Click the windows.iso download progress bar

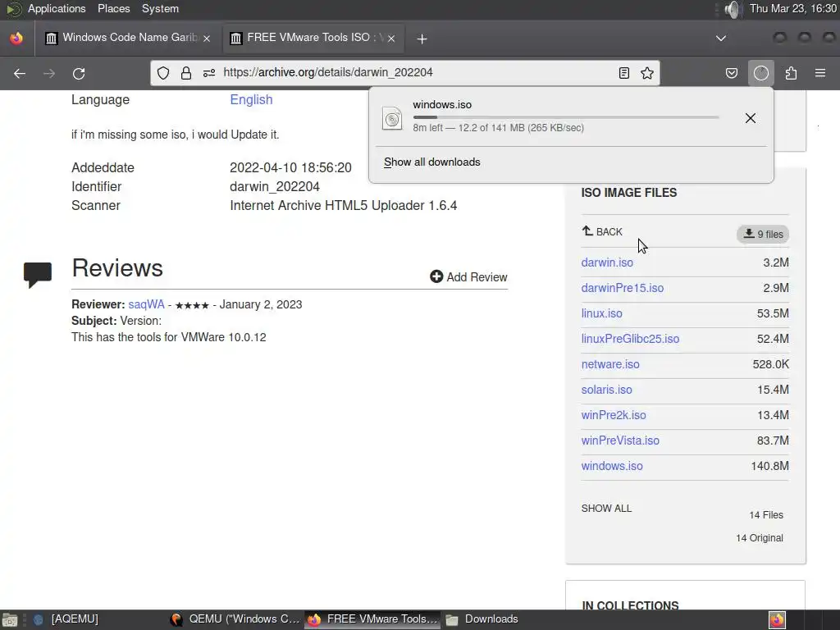click(566, 116)
